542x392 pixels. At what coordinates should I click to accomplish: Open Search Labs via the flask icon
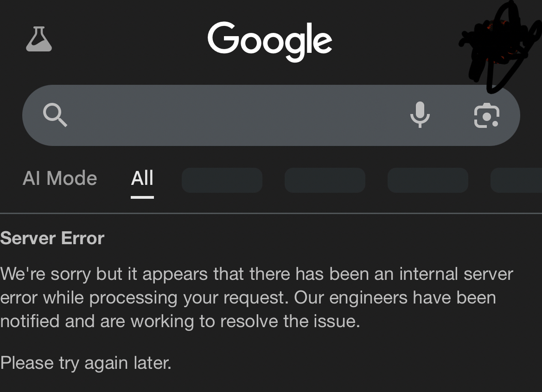39,39
